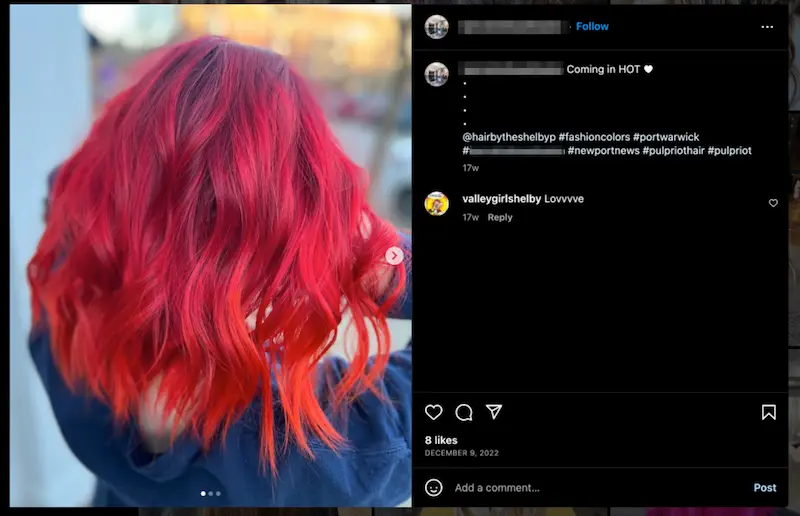800x516 pixels.
Task: Save post with bookmark icon
Action: pyautogui.click(x=768, y=412)
